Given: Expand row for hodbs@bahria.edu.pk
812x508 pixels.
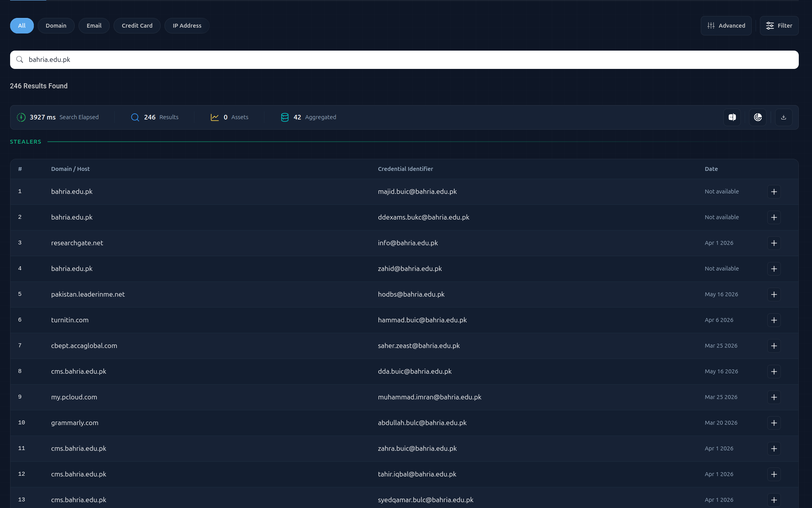Looking at the screenshot, I should click(774, 294).
